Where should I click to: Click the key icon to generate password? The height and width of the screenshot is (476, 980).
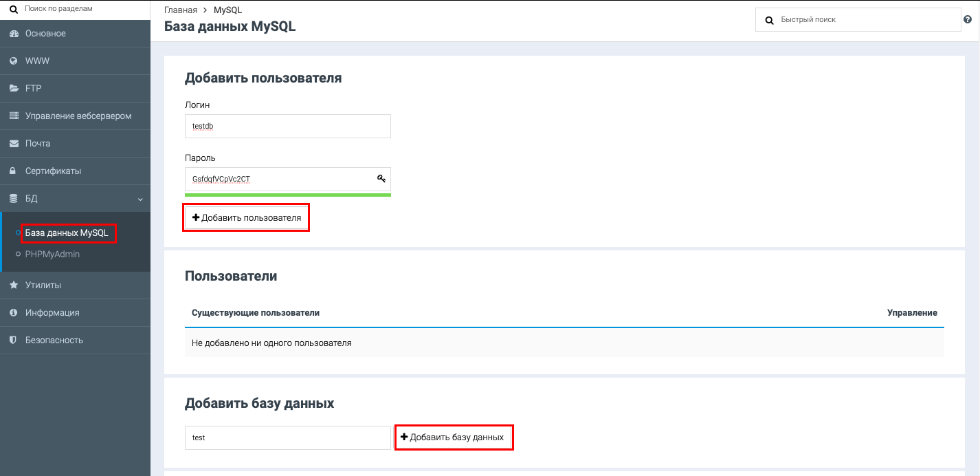(381, 179)
